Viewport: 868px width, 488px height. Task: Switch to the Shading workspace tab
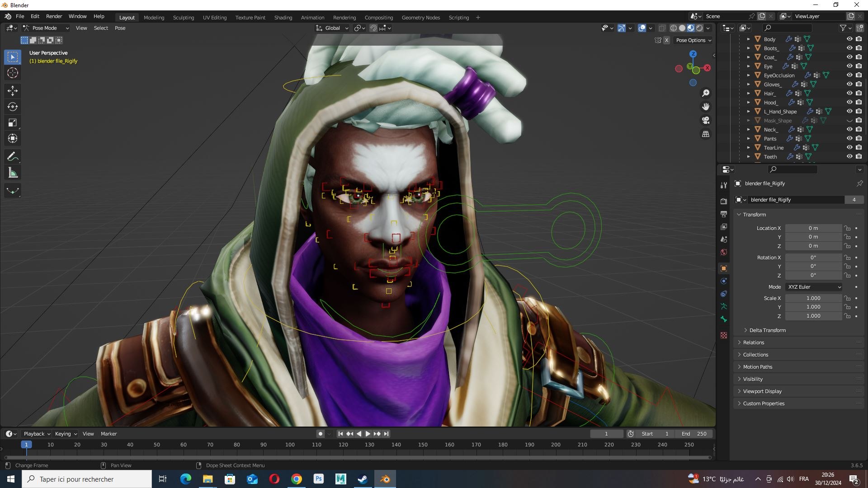click(x=283, y=18)
